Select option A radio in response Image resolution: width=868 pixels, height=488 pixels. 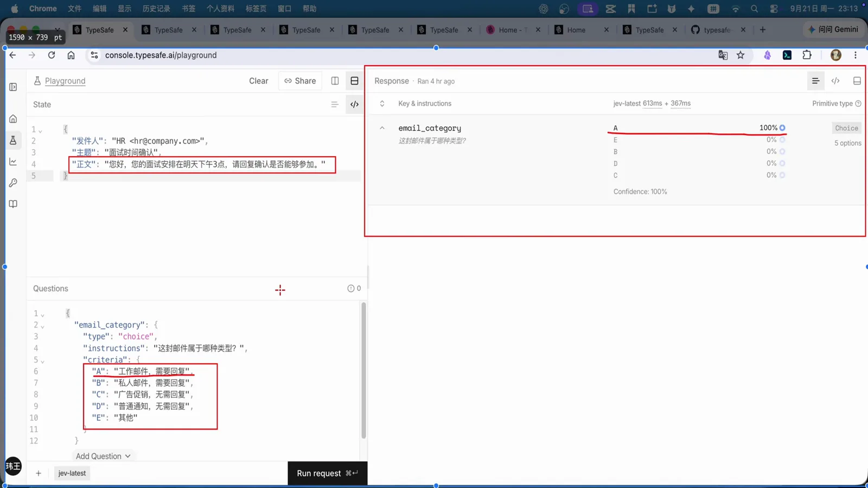[782, 128]
